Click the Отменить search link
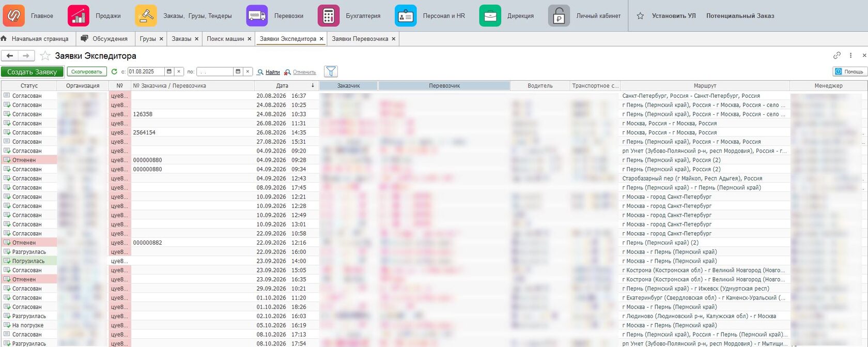This screenshot has width=868, height=347. point(300,72)
